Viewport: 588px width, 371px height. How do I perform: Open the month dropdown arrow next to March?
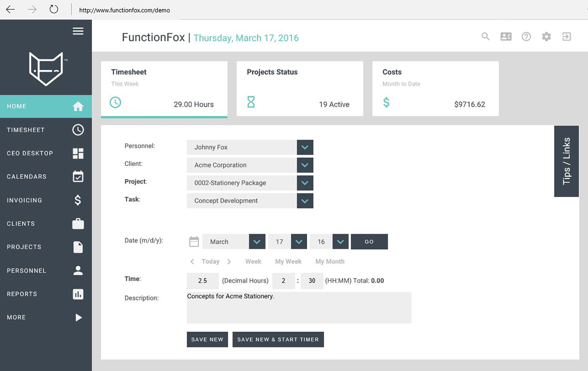click(257, 242)
